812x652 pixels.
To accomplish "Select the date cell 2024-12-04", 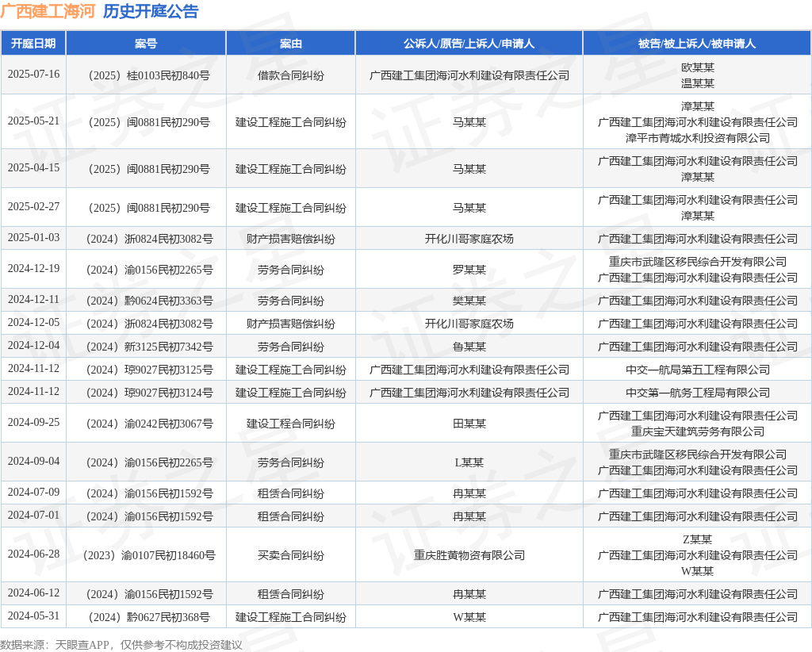I will 33,345.
